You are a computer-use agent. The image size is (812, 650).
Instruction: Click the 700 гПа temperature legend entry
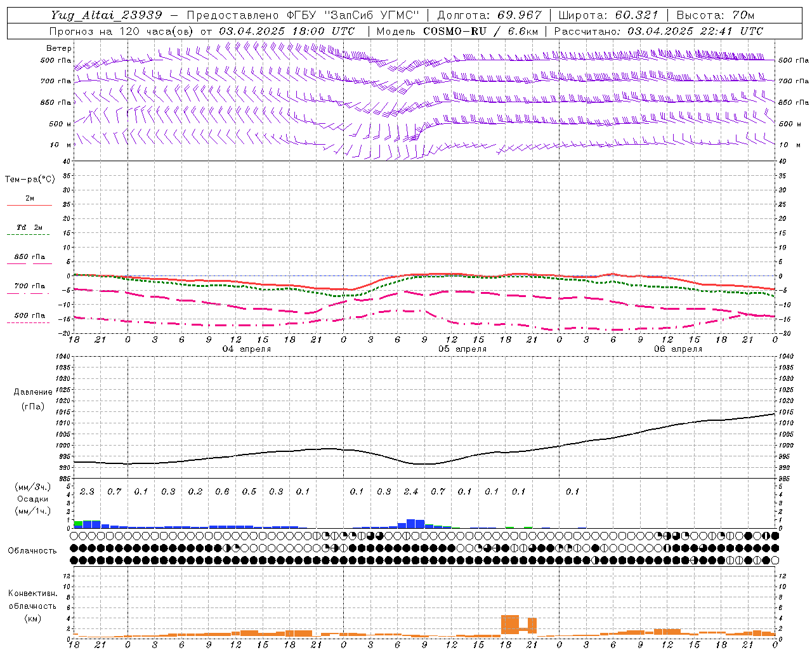pos(29,286)
